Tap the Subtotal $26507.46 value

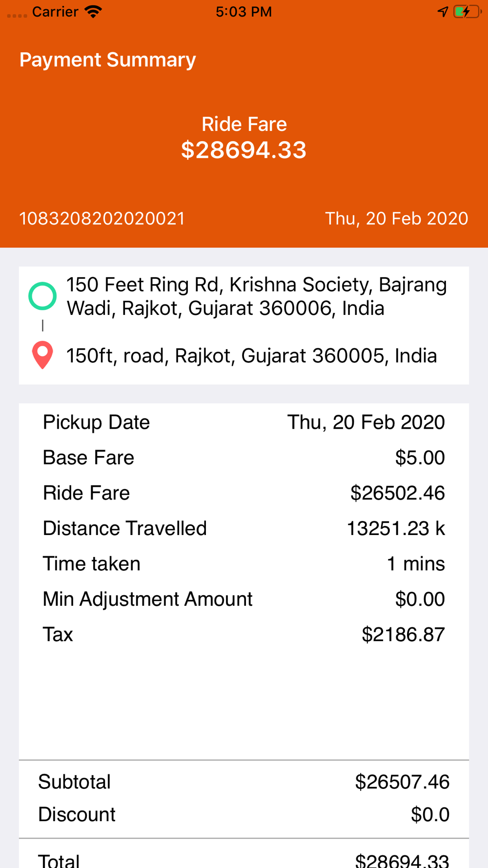(x=402, y=782)
